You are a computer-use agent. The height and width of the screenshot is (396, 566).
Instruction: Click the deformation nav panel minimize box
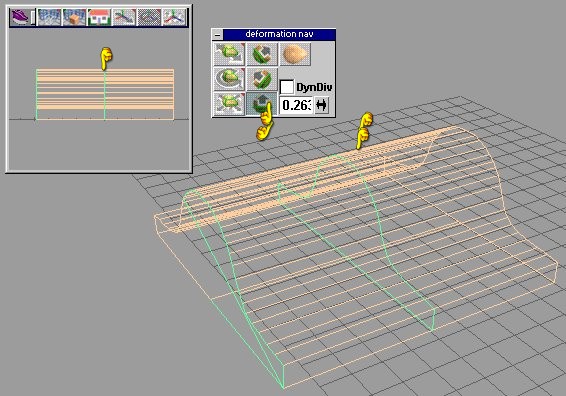coord(217,35)
